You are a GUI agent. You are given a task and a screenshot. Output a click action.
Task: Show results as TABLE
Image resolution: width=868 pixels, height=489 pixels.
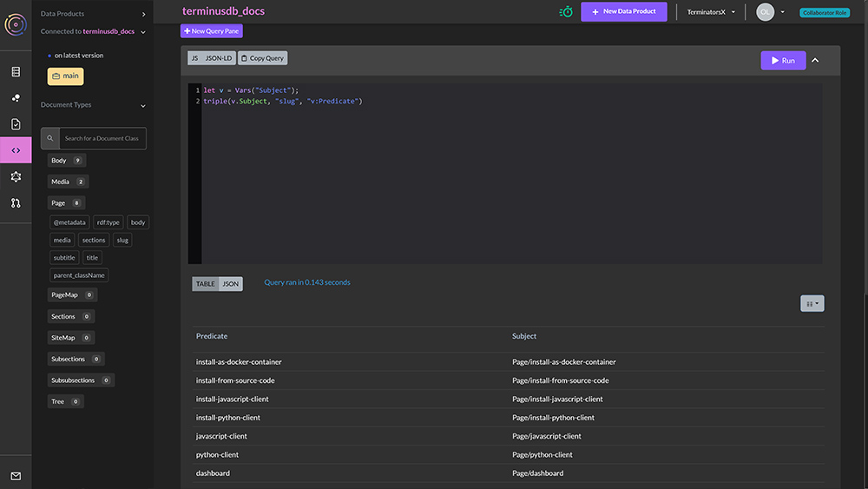(206, 283)
